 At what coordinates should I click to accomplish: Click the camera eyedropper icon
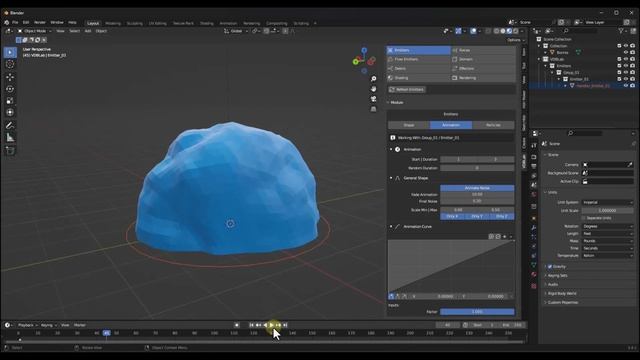coord(630,165)
